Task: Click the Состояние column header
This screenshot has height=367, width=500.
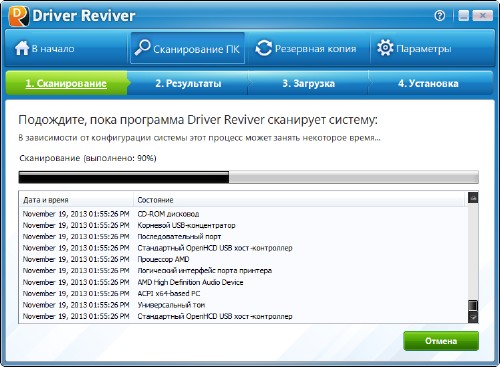Action: pyautogui.click(x=299, y=200)
